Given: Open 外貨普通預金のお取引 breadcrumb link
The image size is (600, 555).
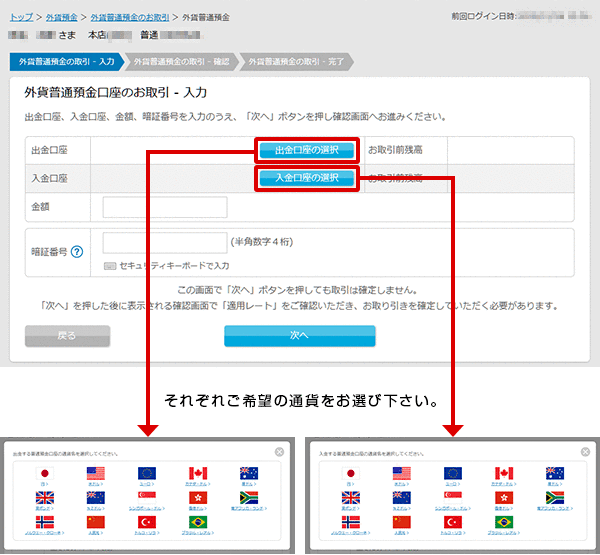Looking at the screenshot, I should coord(129,18).
